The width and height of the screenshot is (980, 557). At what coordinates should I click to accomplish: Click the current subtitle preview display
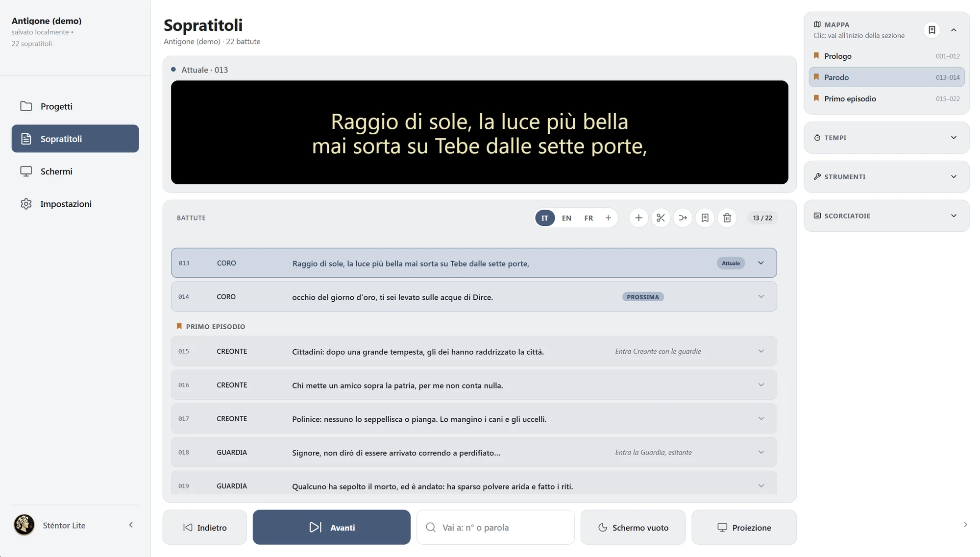[479, 133]
